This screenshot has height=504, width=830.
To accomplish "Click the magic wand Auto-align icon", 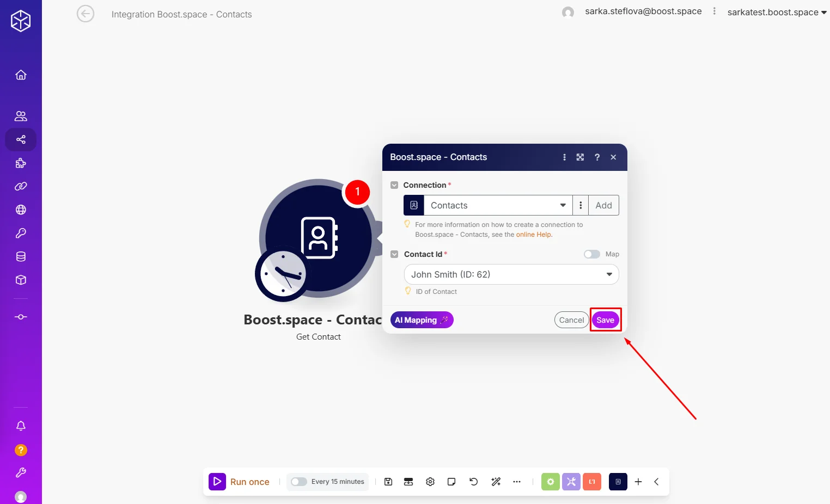I will click(x=496, y=482).
